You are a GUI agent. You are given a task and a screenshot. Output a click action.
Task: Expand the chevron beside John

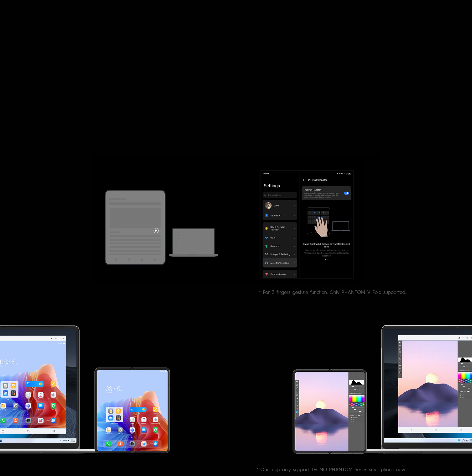294,205
